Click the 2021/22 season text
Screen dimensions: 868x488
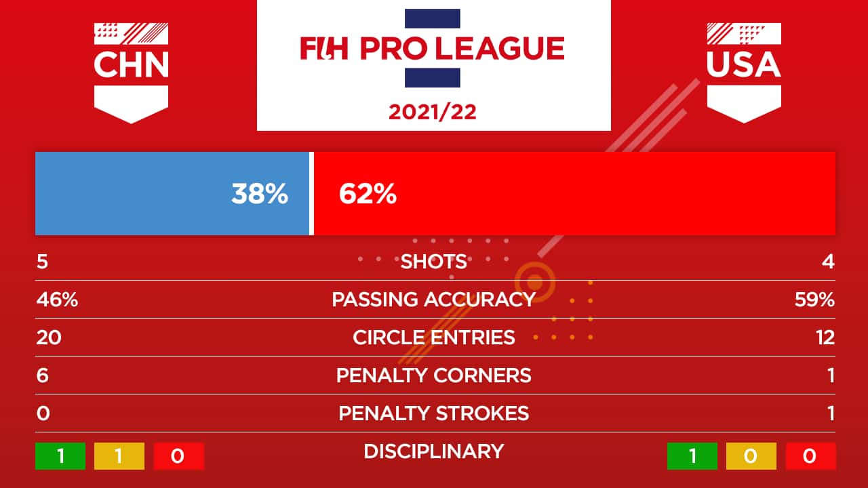[x=433, y=112]
